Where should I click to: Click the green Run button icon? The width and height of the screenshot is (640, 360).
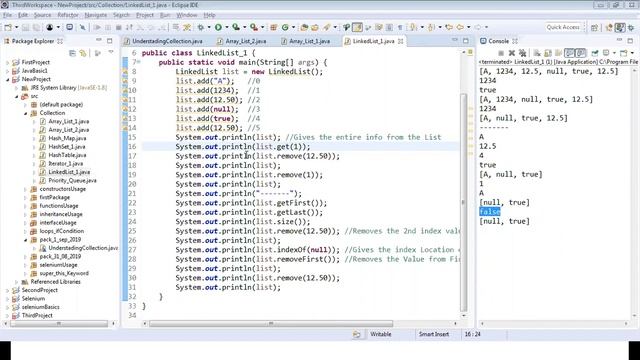tap(218, 27)
